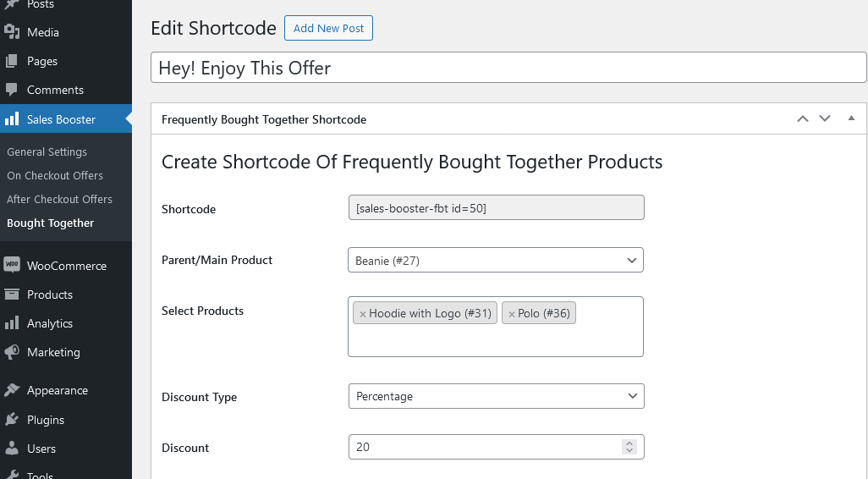Click the WooCommerce logo icon
The width and height of the screenshot is (868, 479).
click(x=12, y=265)
